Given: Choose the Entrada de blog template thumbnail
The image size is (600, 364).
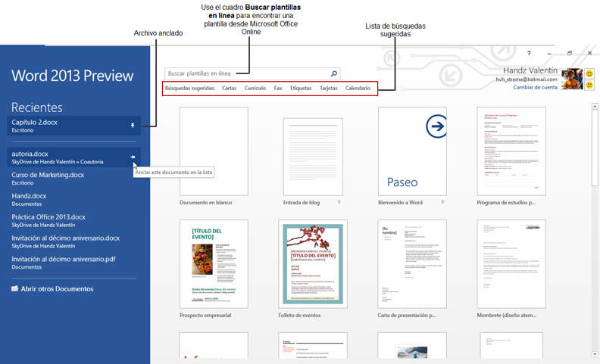Looking at the screenshot, I should pos(313,157).
